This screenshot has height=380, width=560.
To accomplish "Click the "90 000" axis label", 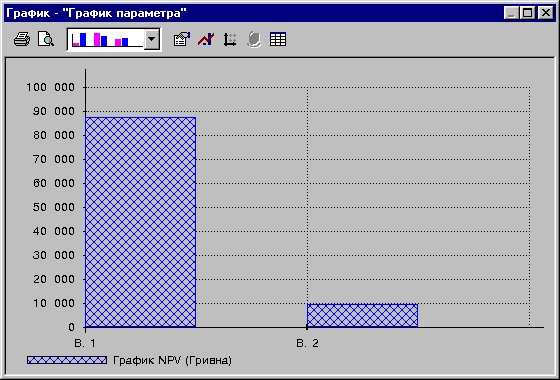I will coord(54,111).
